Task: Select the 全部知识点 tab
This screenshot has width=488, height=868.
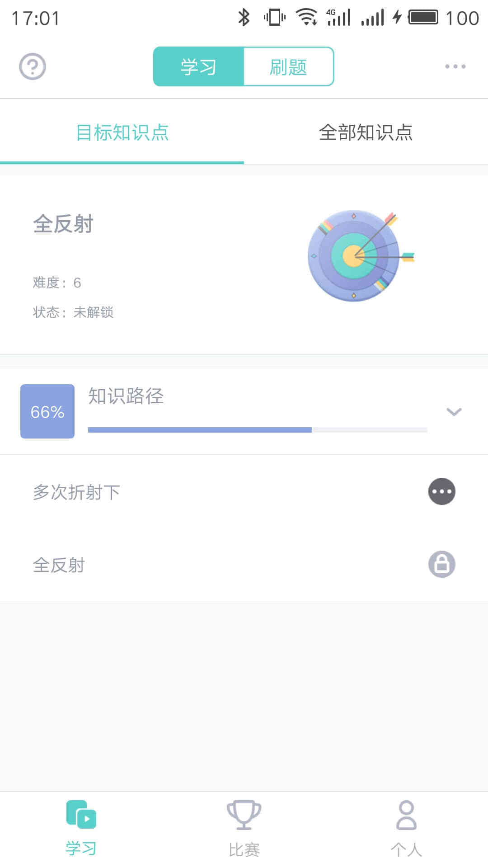Action: (366, 132)
